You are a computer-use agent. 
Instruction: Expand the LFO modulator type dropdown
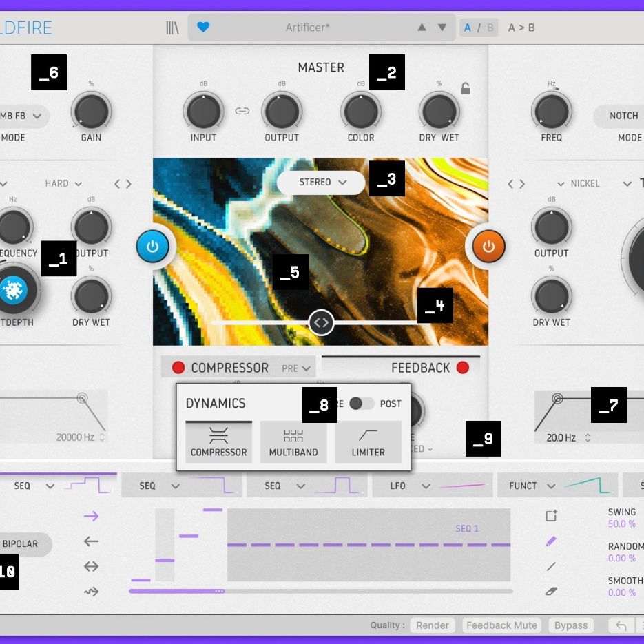pyautogui.click(x=414, y=486)
